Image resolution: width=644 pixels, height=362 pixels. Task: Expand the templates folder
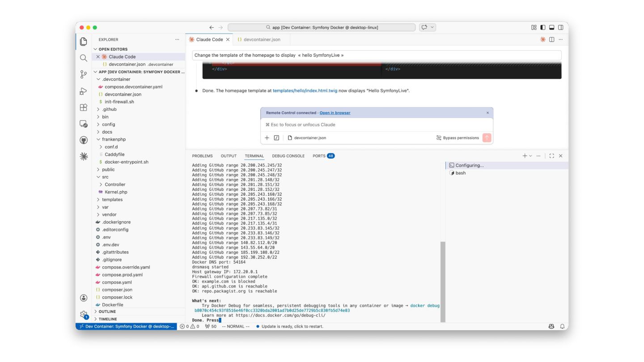click(x=139, y=199)
